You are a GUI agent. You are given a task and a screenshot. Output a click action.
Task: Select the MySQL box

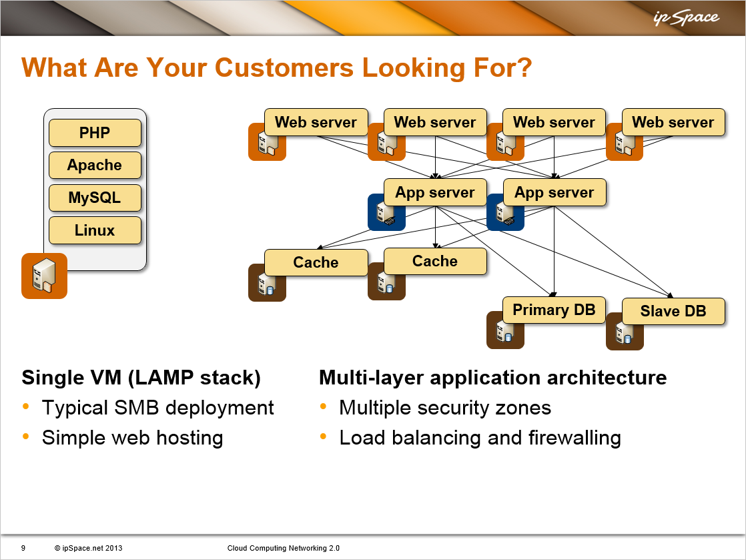[x=95, y=198]
